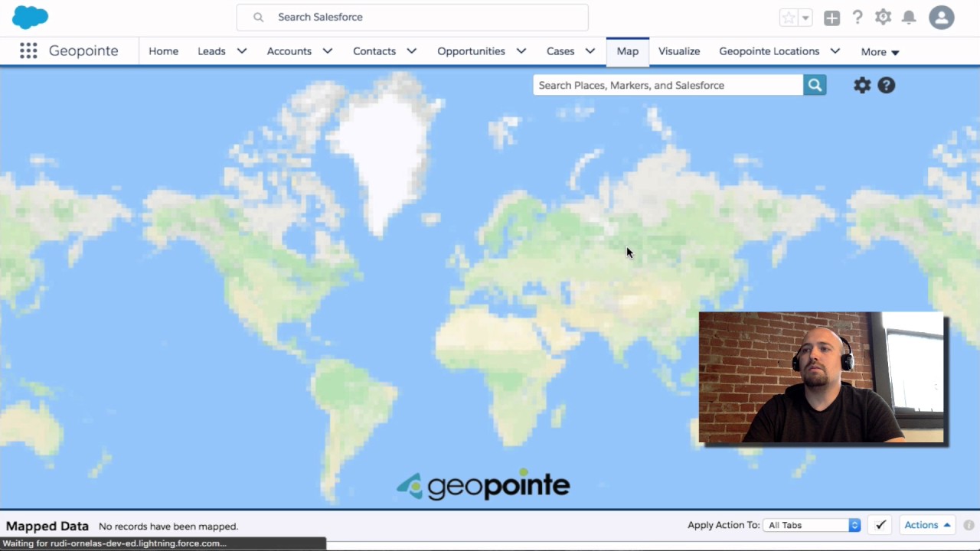This screenshot has width=980, height=551.
Task: Open Geopointe map settings gear
Action: coord(862,85)
